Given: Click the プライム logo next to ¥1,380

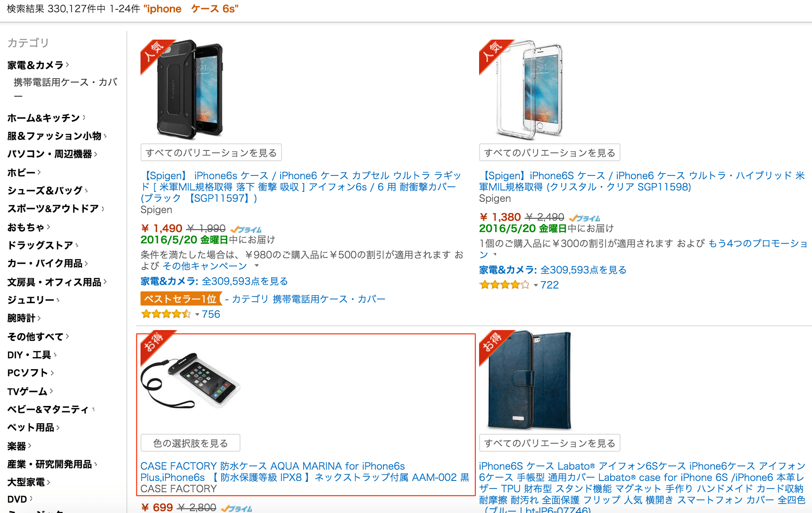Looking at the screenshot, I should (585, 218).
